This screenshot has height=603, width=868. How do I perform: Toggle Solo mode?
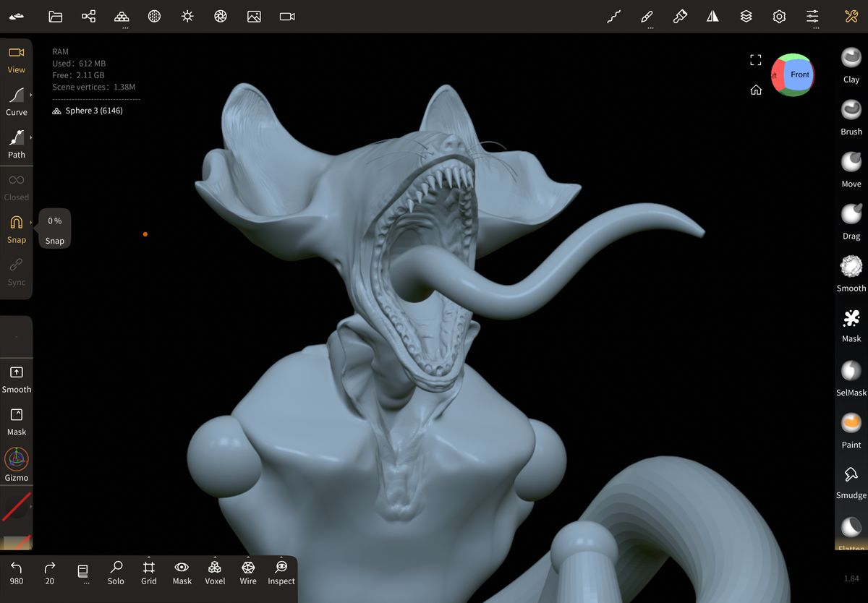[x=116, y=573]
